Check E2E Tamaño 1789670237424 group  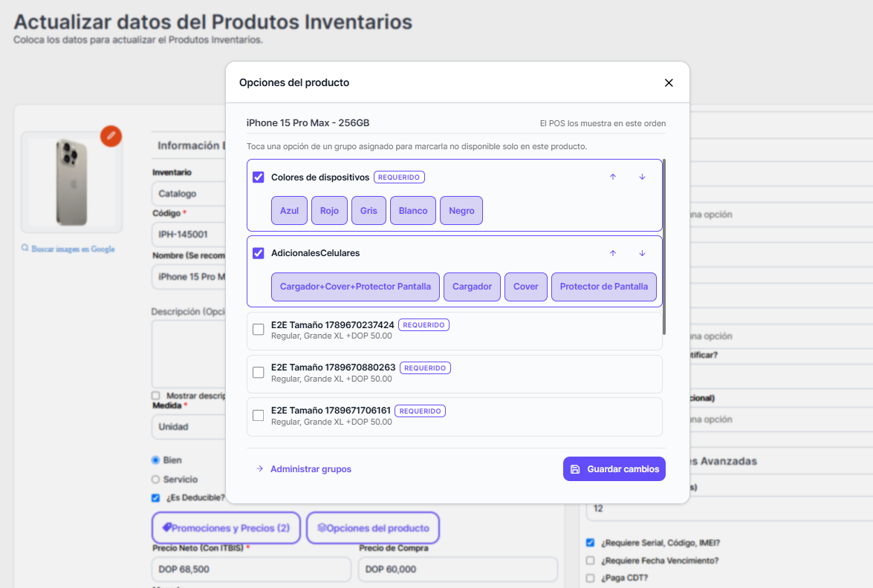point(259,330)
